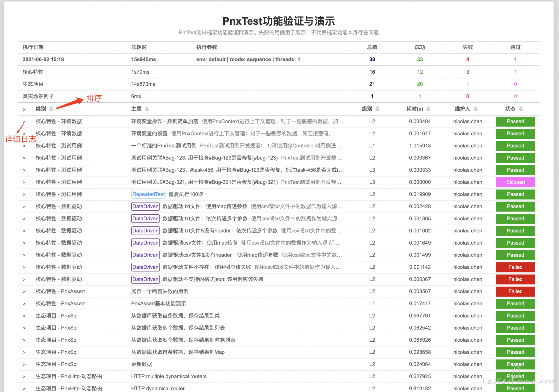Screen dimensions: 559x392
Task: Click the 级别 column header
Action: 367,109
